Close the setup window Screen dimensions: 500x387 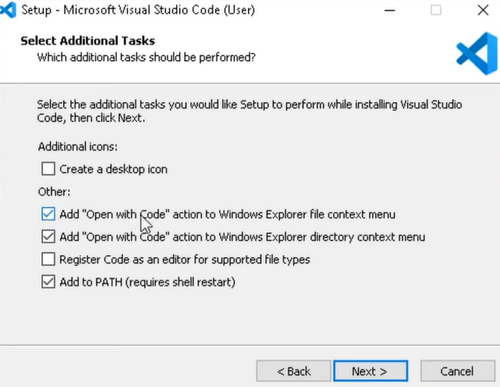483,10
